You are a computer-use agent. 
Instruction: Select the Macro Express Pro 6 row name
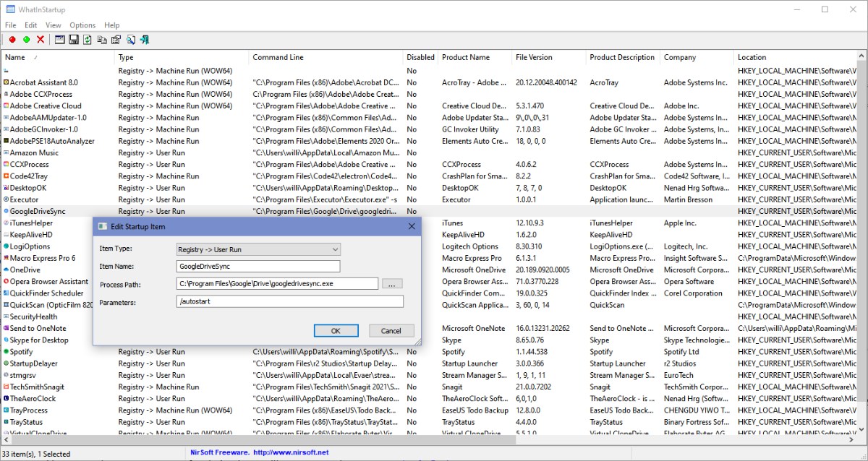(x=43, y=258)
